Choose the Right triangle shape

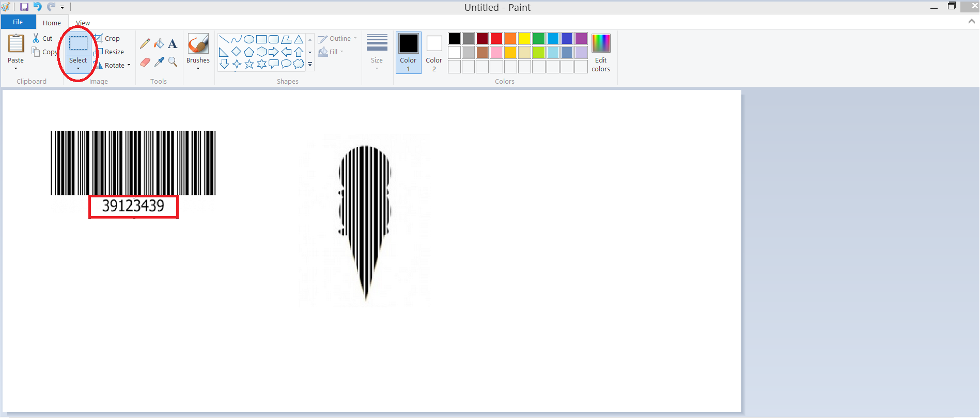[224, 52]
